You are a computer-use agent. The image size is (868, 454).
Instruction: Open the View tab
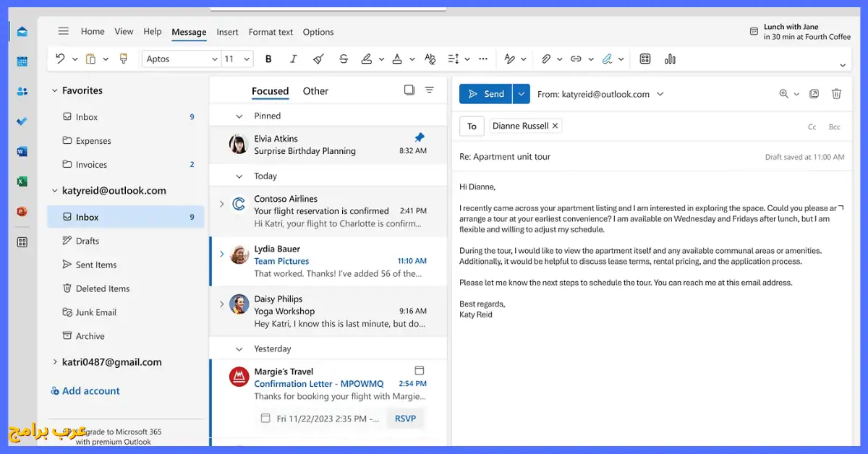point(124,32)
